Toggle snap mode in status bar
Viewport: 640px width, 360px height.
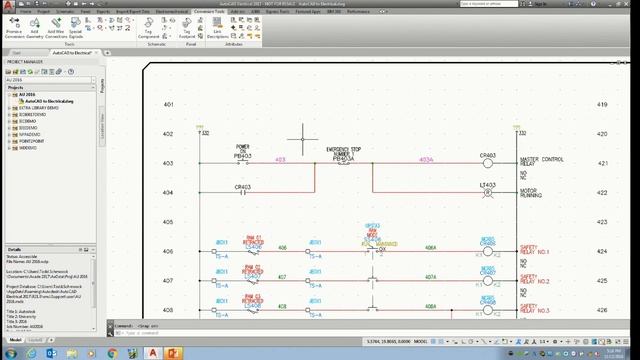441,342
